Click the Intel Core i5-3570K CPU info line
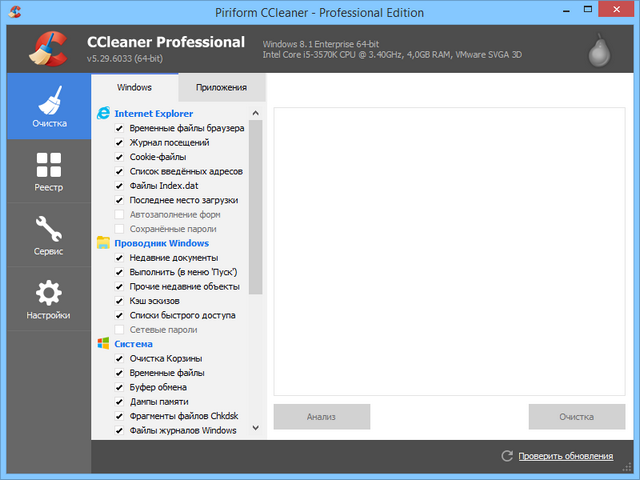This screenshot has height=480, width=640. click(x=392, y=55)
